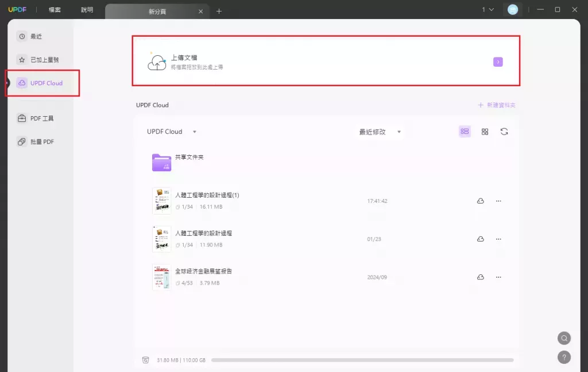Click the UPDF Cloud section heading
The height and width of the screenshot is (372, 588).
[x=152, y=105]
